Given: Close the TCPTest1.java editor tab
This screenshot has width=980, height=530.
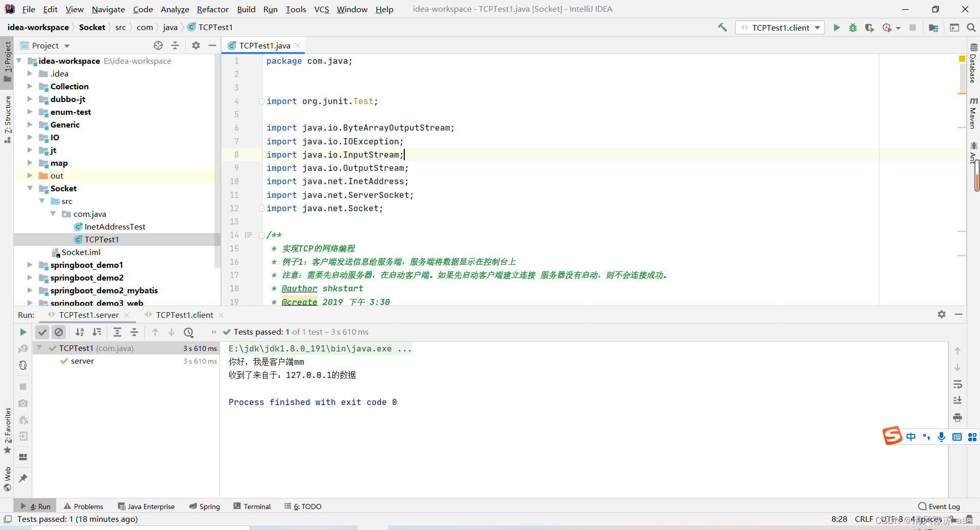Looking at the screenshot, I should click(298, 45).
